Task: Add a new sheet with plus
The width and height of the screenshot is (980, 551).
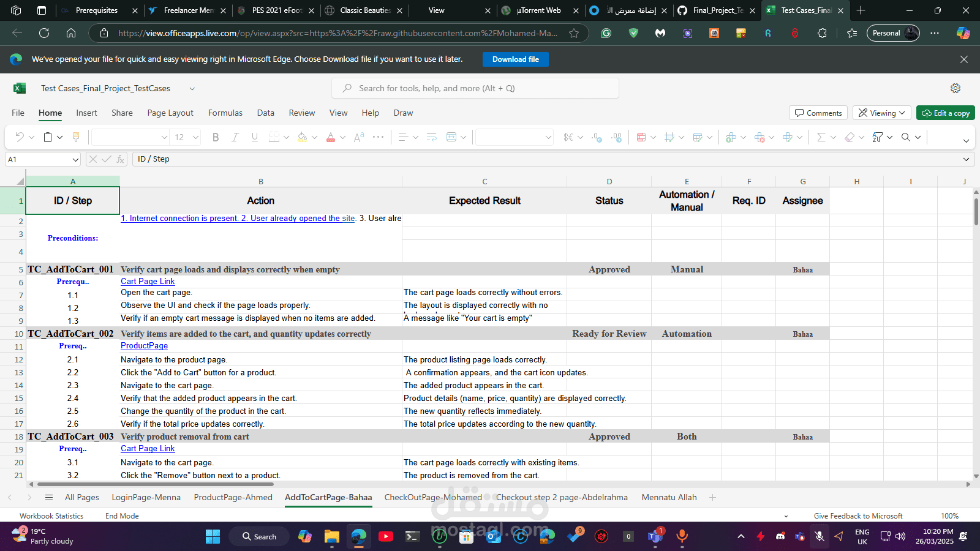Action: point(712,497)
